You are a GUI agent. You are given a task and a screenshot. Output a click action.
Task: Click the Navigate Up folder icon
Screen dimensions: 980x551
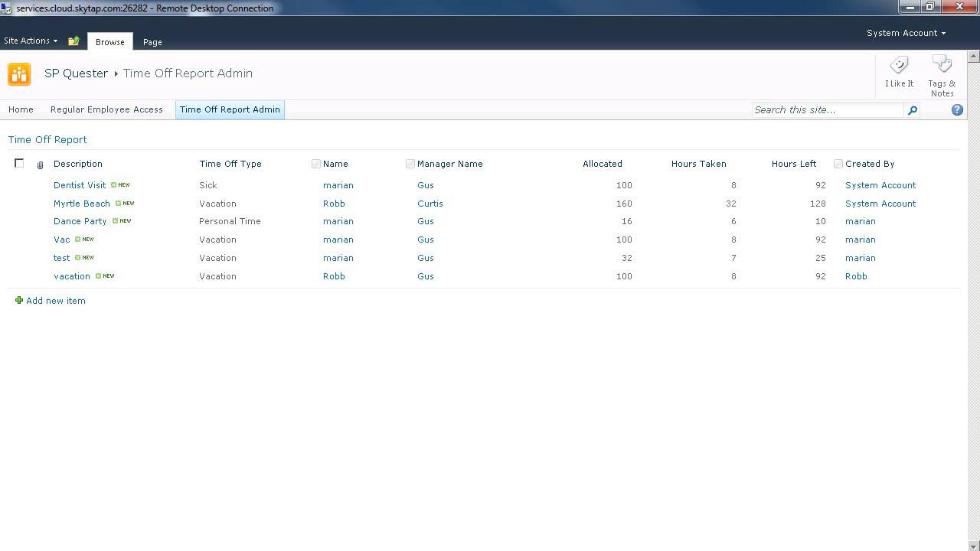73,41
